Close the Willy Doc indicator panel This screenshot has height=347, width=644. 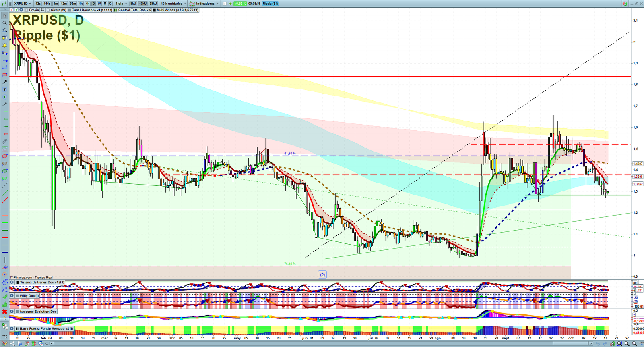[x=12, y=295]
